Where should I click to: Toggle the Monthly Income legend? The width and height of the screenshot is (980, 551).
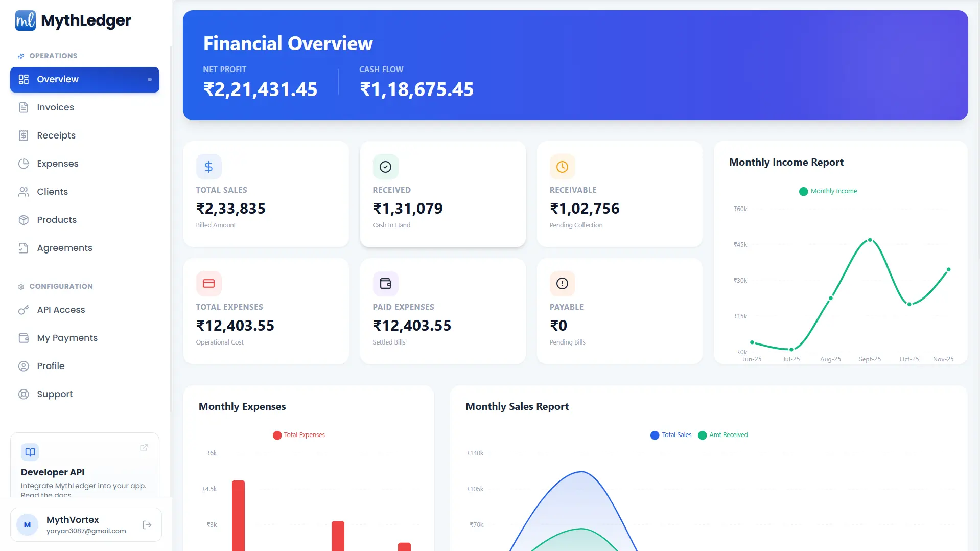(828, 191)
